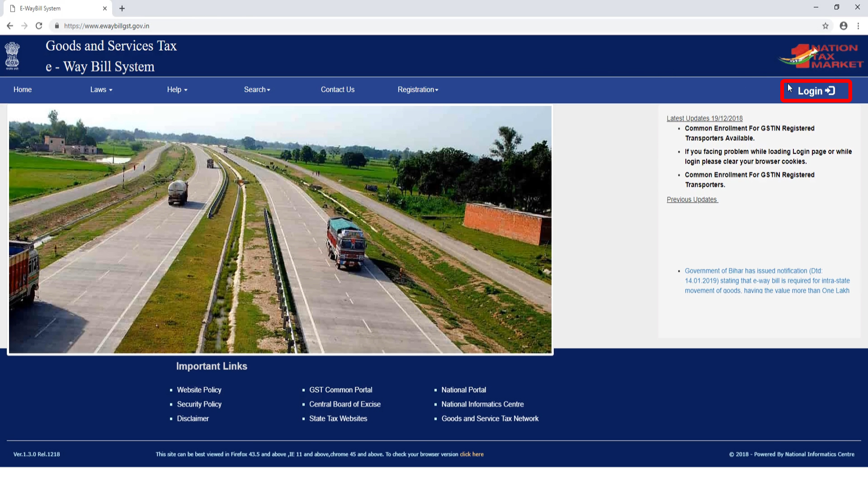Close the E-WayBill System tab
Screen dimensions: 868x488
pos(105,8)
